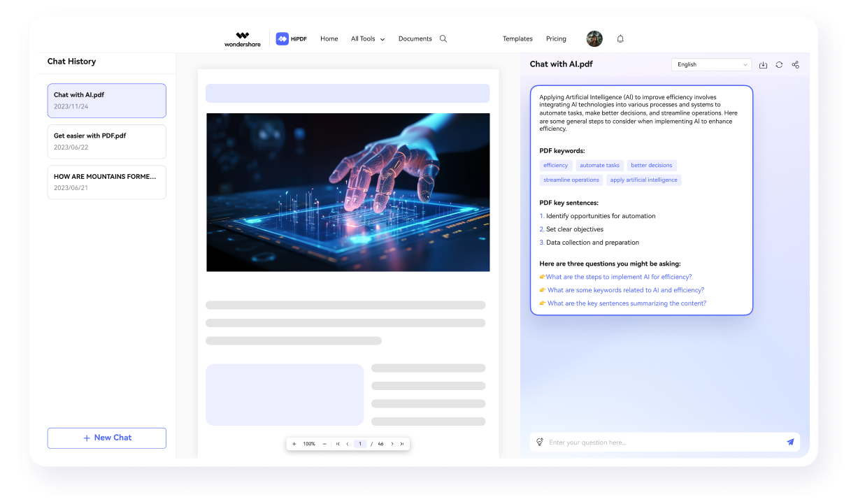Expand next page with right chevron
The image size is (851, 504).
point(392,443)
